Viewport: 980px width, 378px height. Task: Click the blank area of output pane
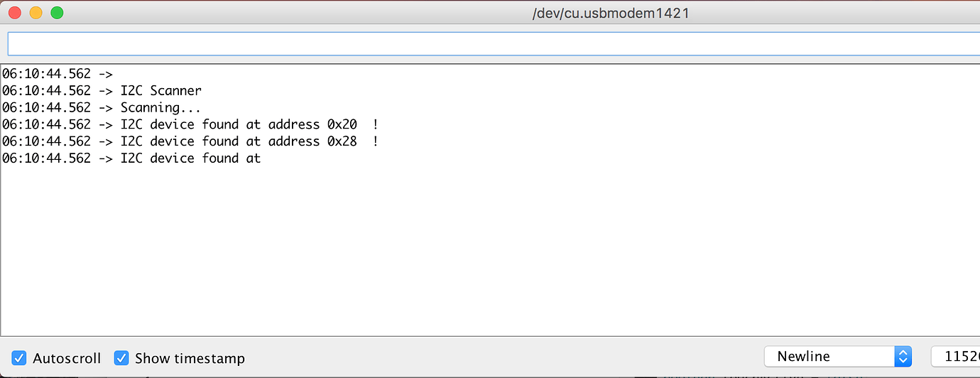[x=490, y=256]
